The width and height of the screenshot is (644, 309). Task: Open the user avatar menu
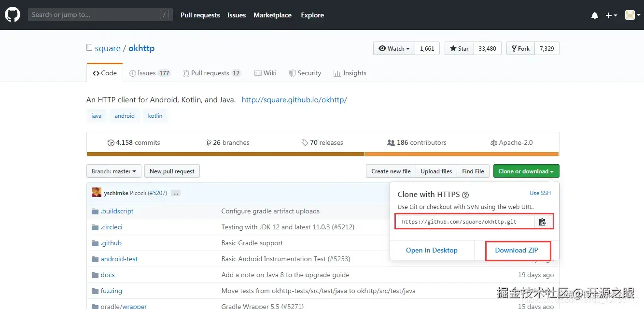(x=632, y=15)
